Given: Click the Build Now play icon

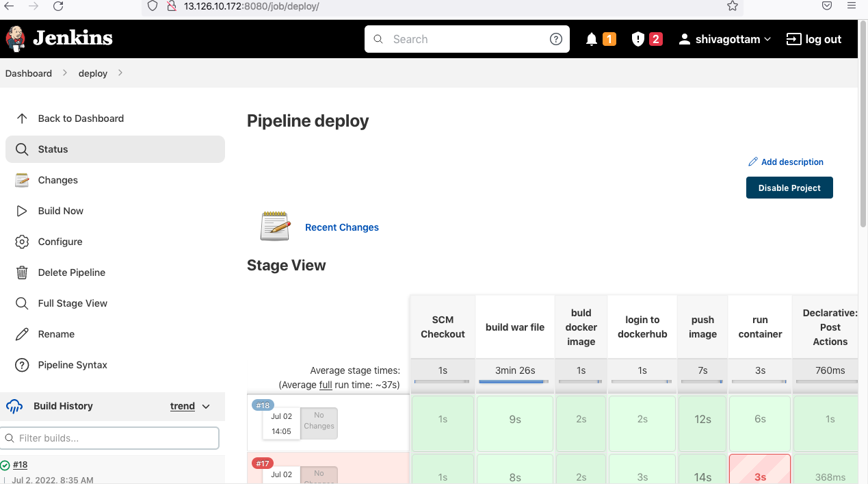Looking at the screenshot, I should click(22, 211).
